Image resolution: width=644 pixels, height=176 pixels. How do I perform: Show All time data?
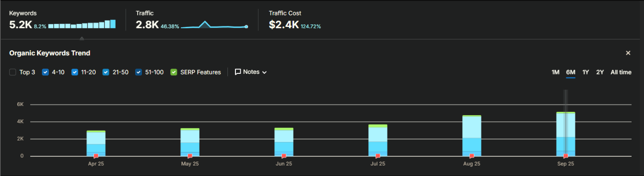point(621,72)
